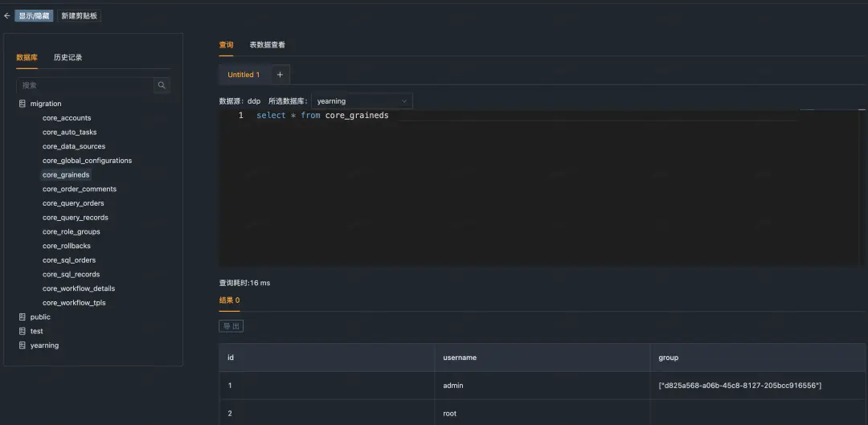
Task: Click the 导出 export button
Action: point(231,326)
